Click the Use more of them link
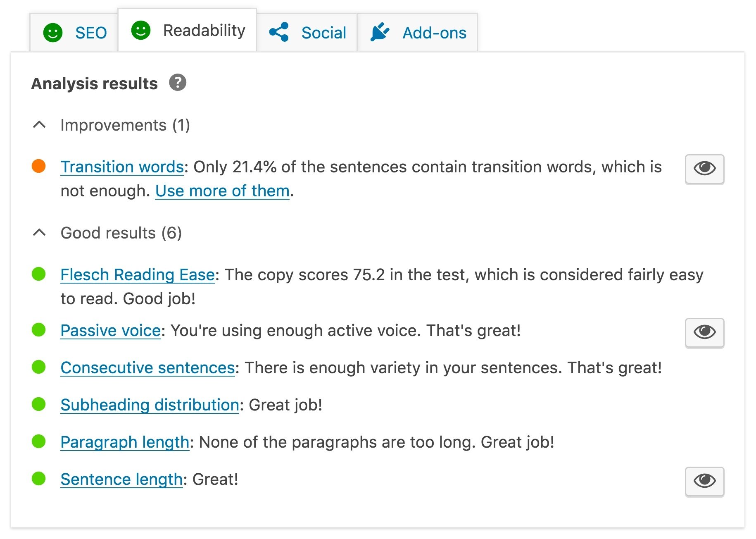The width and height of the screenshot is (756, 539). point(222,191)
